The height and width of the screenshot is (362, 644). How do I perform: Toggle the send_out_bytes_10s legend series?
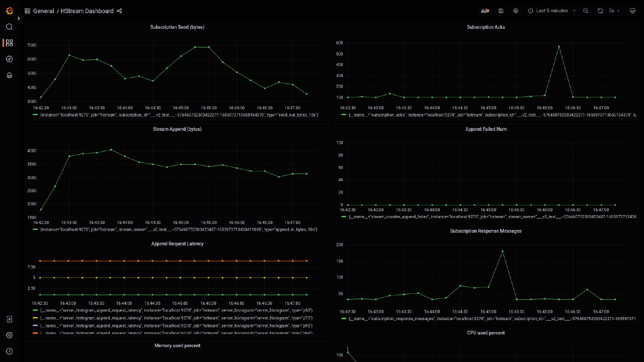coord(179,115)
